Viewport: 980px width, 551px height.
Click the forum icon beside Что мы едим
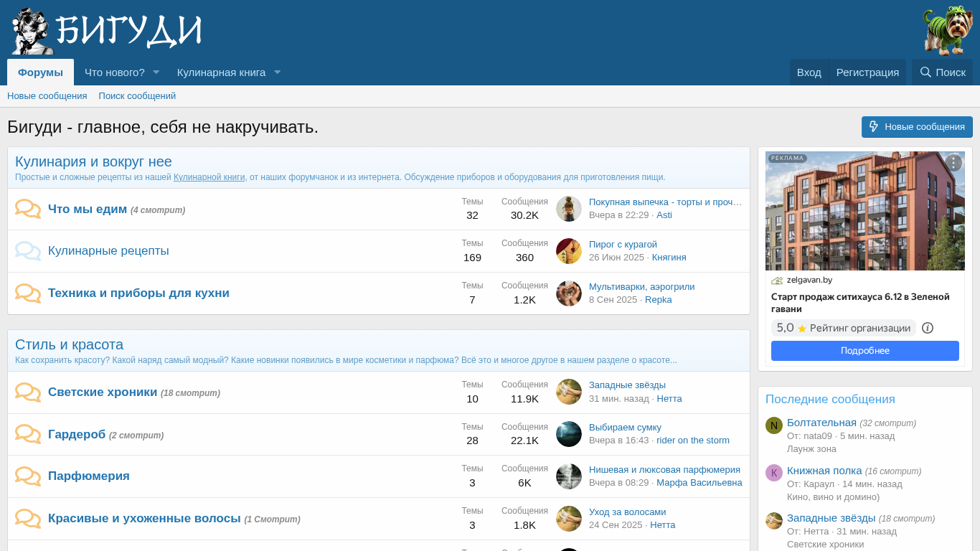(28, 209)
